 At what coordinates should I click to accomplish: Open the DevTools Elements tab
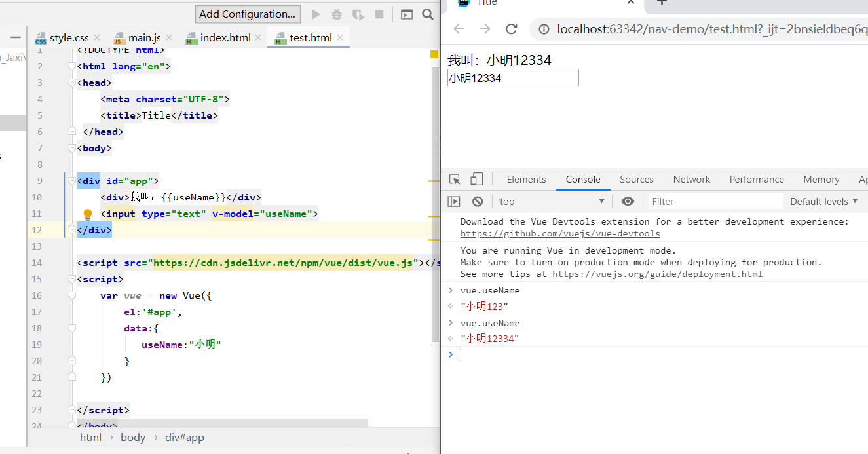click(x=526, y=180)
